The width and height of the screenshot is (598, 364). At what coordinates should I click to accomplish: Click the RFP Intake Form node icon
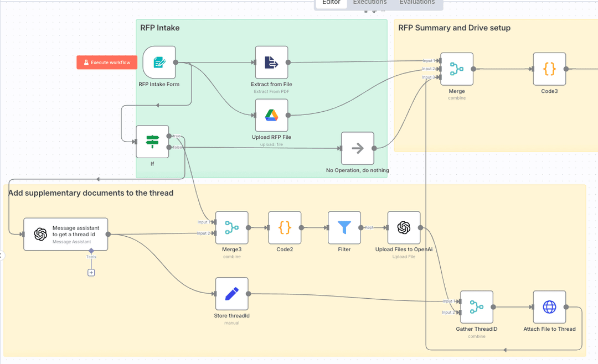click(159, 63)
